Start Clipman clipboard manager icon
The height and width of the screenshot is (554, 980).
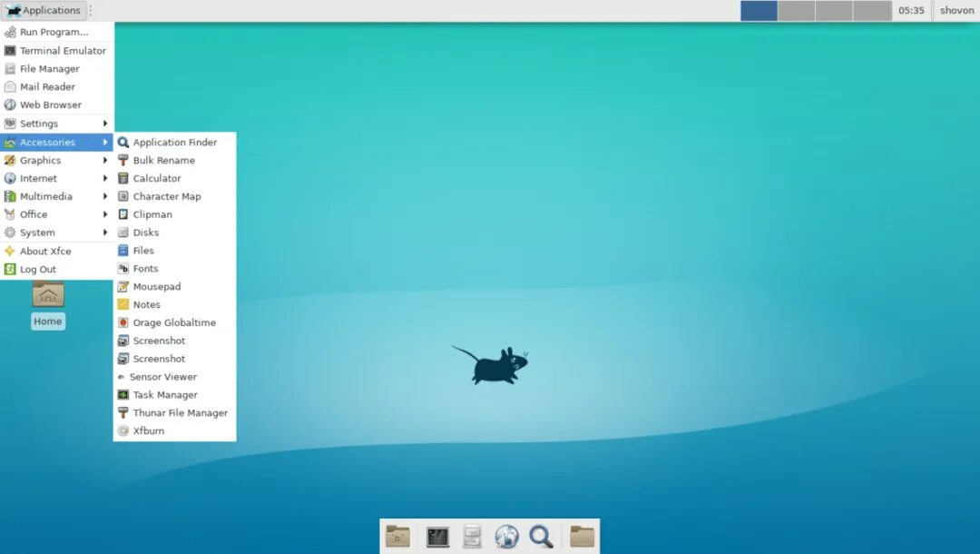[123, 214]
